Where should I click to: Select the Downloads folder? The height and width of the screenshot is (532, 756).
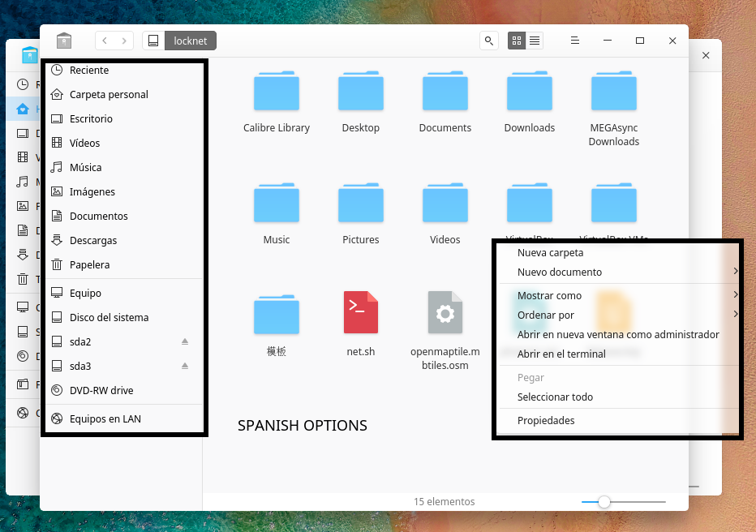[x=530, y=102]
